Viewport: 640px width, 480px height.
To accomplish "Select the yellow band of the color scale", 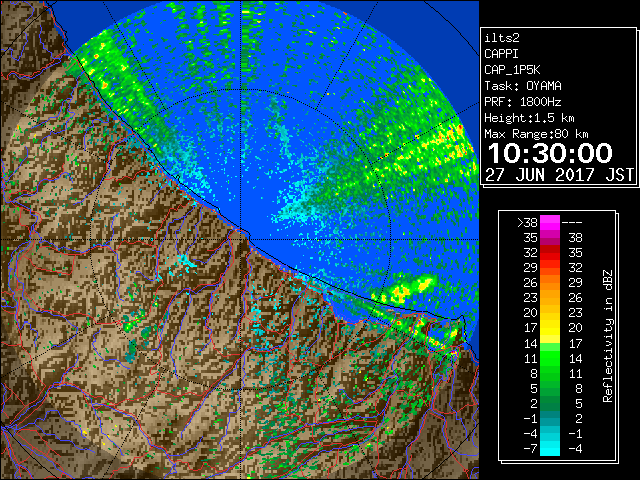I will (x=550, y=328).
